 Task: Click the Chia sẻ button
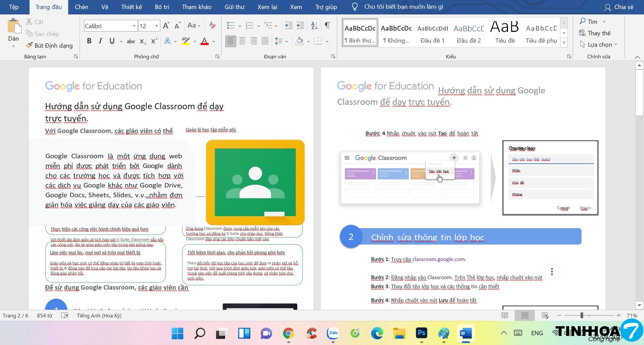(619, 7)
